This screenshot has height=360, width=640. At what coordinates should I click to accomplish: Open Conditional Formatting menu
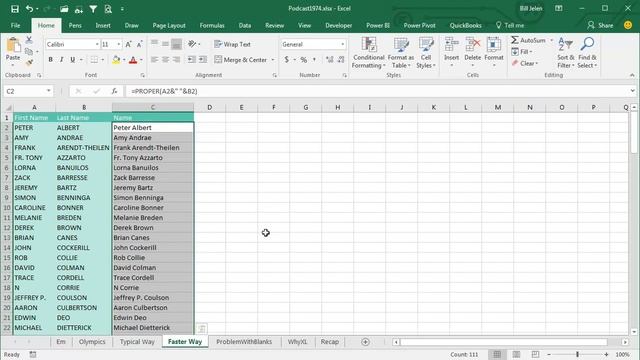[369, 53]
